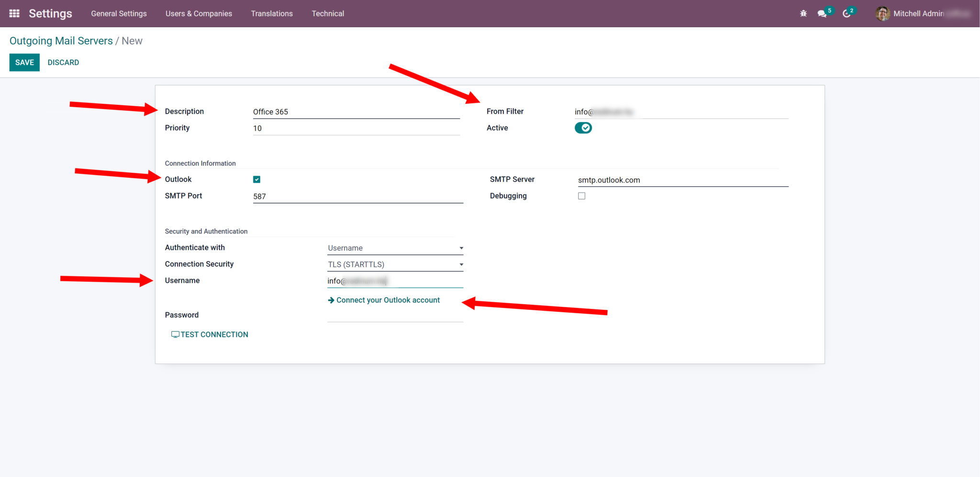
Task: Click the Connect your Outlook account arrow icon
Action: point(331,300)
